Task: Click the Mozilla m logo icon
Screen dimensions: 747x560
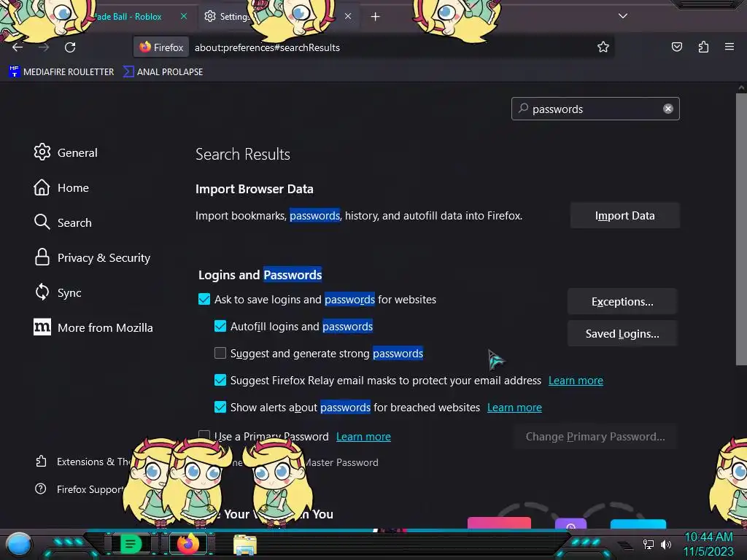Action: pos(42,327)
